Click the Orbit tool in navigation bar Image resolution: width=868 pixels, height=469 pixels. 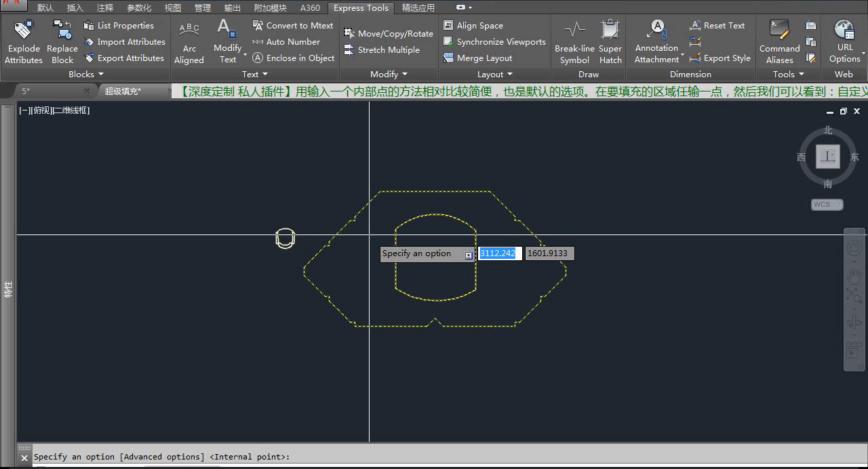point(854,323)
